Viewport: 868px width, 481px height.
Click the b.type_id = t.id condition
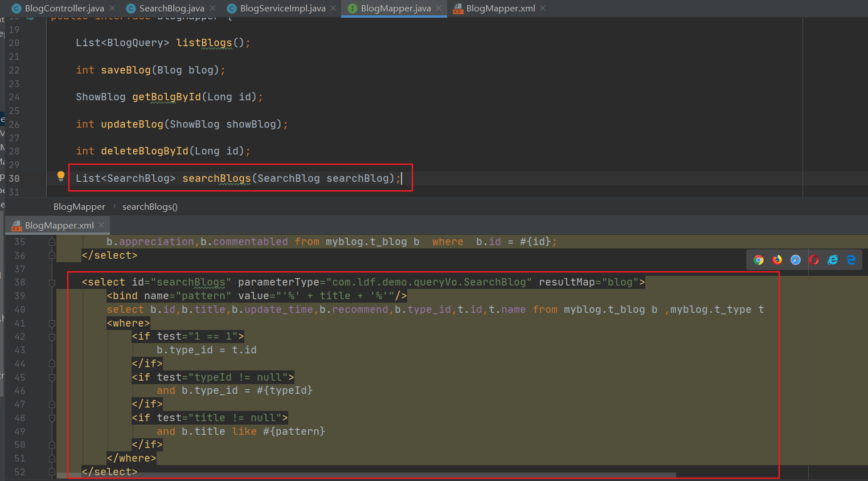click(207, 350)
